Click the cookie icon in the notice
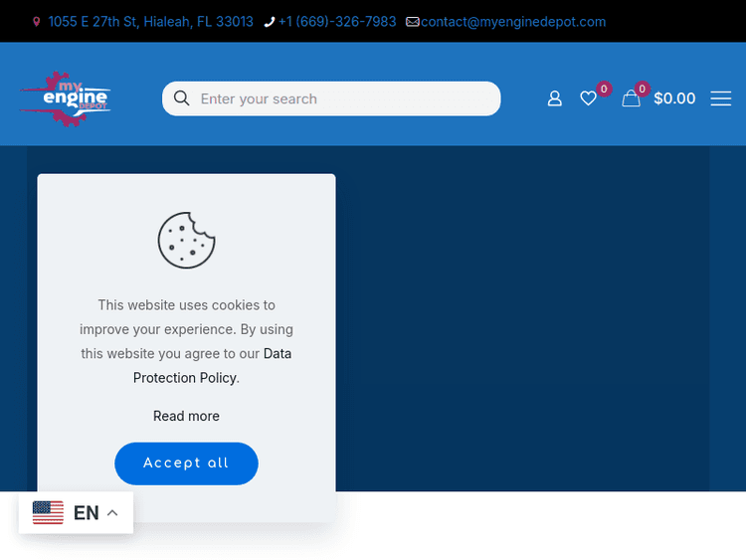746x560 pixels. coord(186,240)
